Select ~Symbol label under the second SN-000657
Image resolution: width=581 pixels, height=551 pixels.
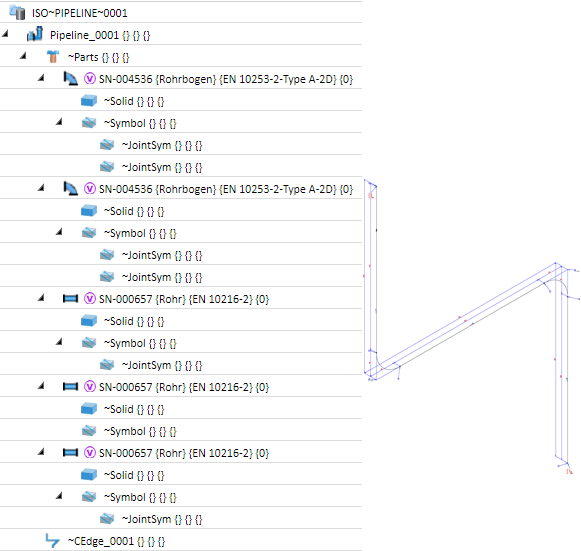click(140, 431)
